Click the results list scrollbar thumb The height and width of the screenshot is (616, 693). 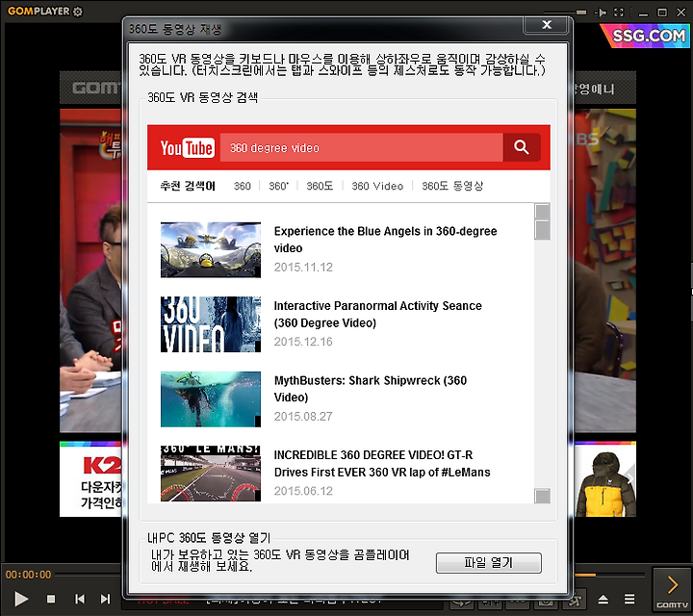pyautogui.click(x=542, y=230)
